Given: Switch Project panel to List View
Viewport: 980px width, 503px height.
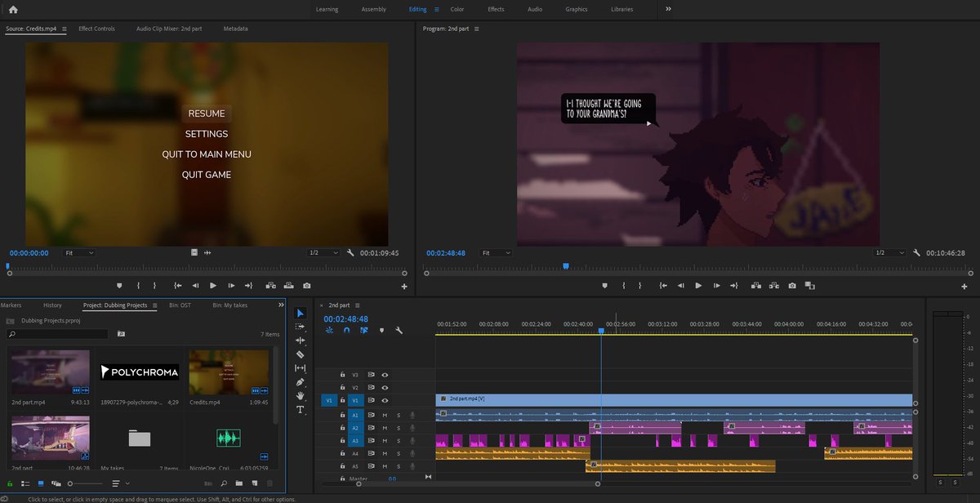Looking at the screenshot, I should pyautogui.click(x=25, y=483).
